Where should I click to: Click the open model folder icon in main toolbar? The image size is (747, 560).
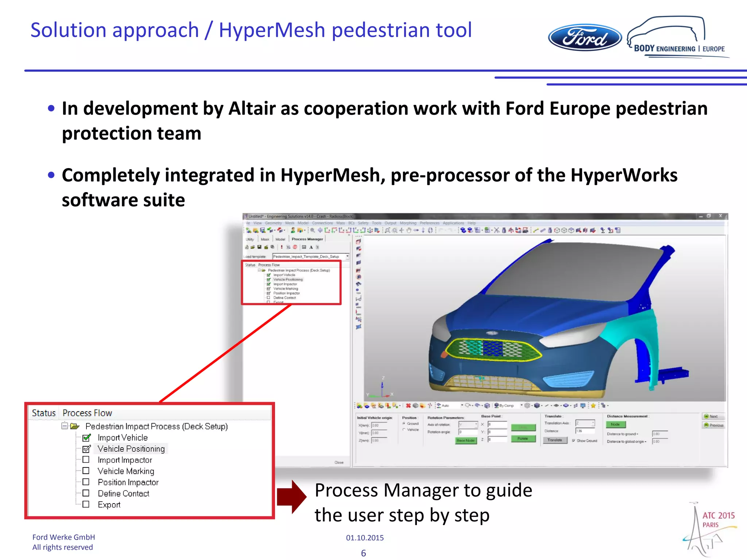[x=256, y=230]
